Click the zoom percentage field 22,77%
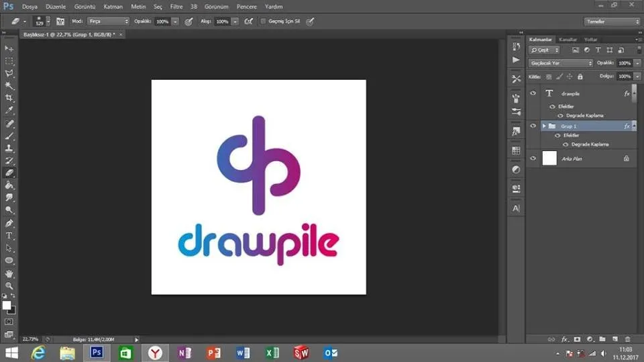Viewport: 644px width, 362px height. tap(30, 339)
